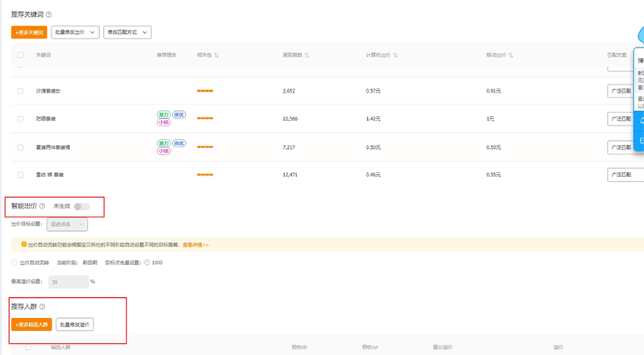
Task: Select all keywords via header checkbox
Action: point(20,55)
